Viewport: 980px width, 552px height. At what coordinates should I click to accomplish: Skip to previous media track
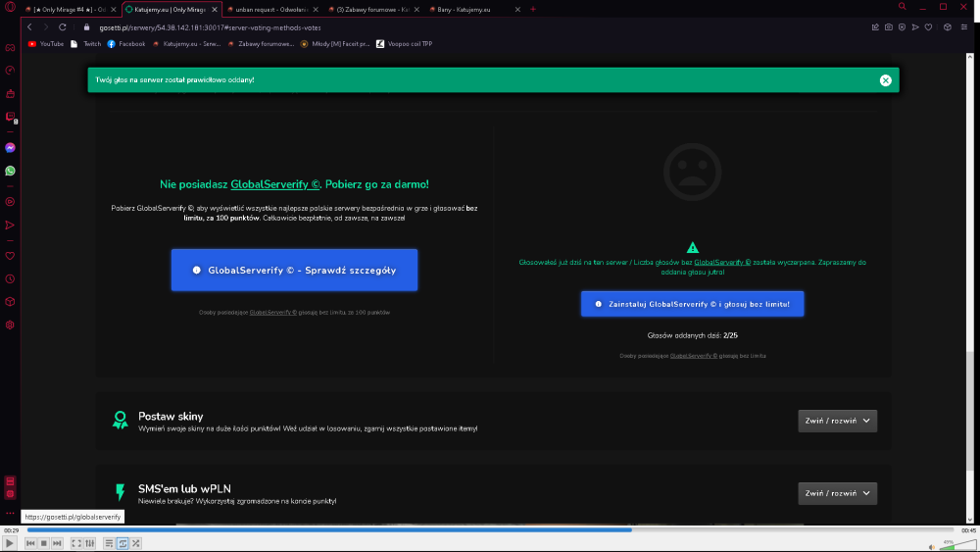pos(30,543)
